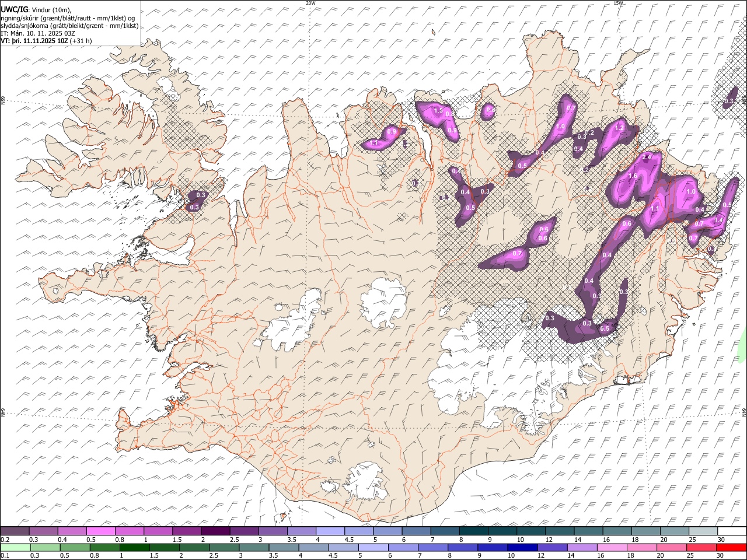This screenshot has height=560, width=747.
Task: Click the bright magenta-pink 0.5 swatch in top legend row
Action: (100, 531)
